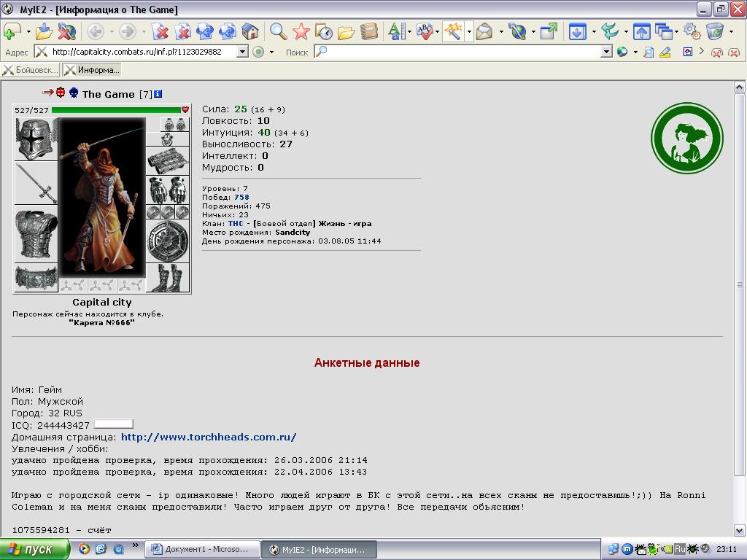The height and width of the screenshot is (560, 747).
Task: Click the highlighter marker icon near search
Action: click(x=665, y=52)
